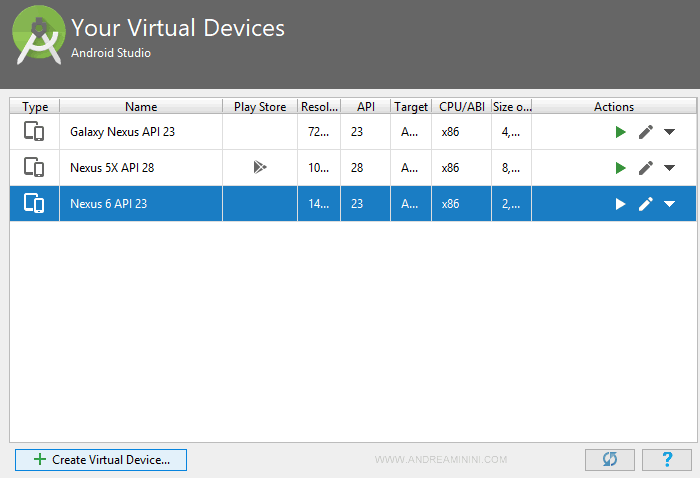The width and height of the screenshot is (700, 479).
Task: Launch the Nexus 6 API 23 emulator
Action: coord(620,204)
